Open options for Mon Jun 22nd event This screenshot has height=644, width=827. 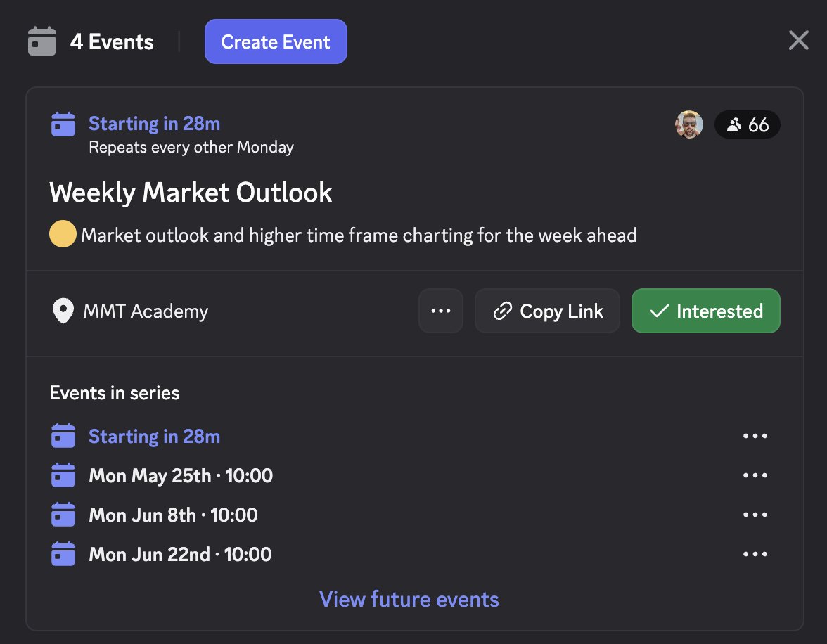coord(755,554)
